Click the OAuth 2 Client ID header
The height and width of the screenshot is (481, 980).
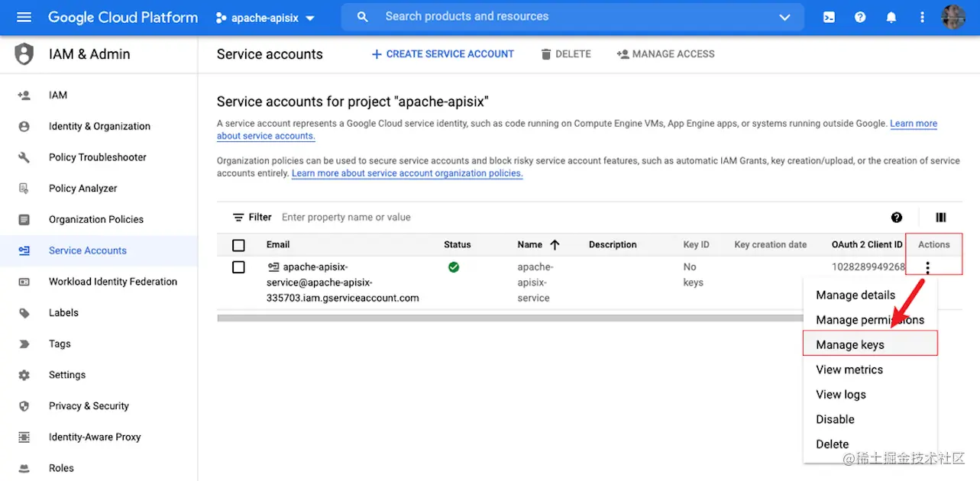(867, 245)
